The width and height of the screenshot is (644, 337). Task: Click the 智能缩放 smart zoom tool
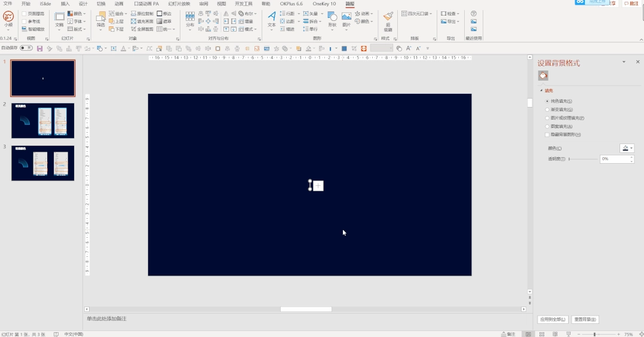point(33,29)
